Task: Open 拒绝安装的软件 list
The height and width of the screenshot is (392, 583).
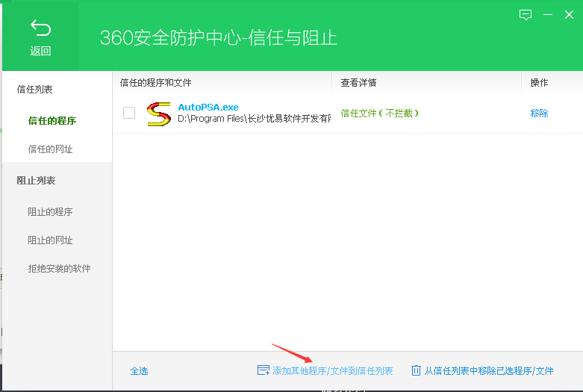Action: (x=59, y=268)
